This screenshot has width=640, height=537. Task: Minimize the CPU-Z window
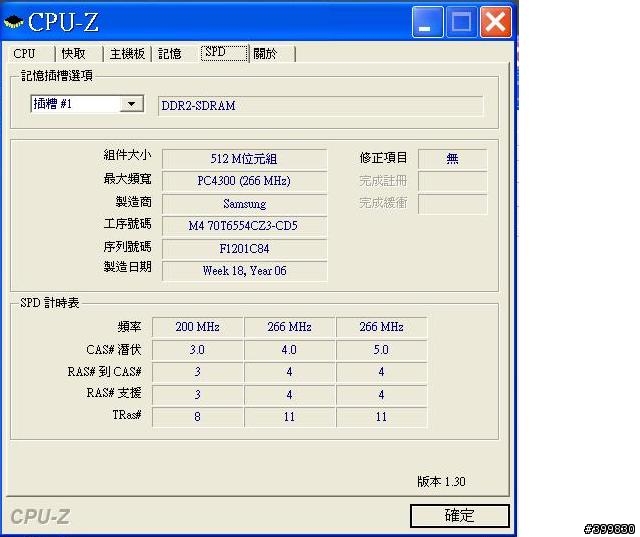point(427,22)
